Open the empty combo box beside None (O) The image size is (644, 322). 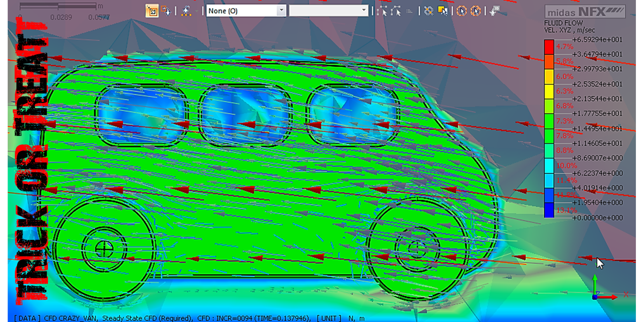coord(328,11)
